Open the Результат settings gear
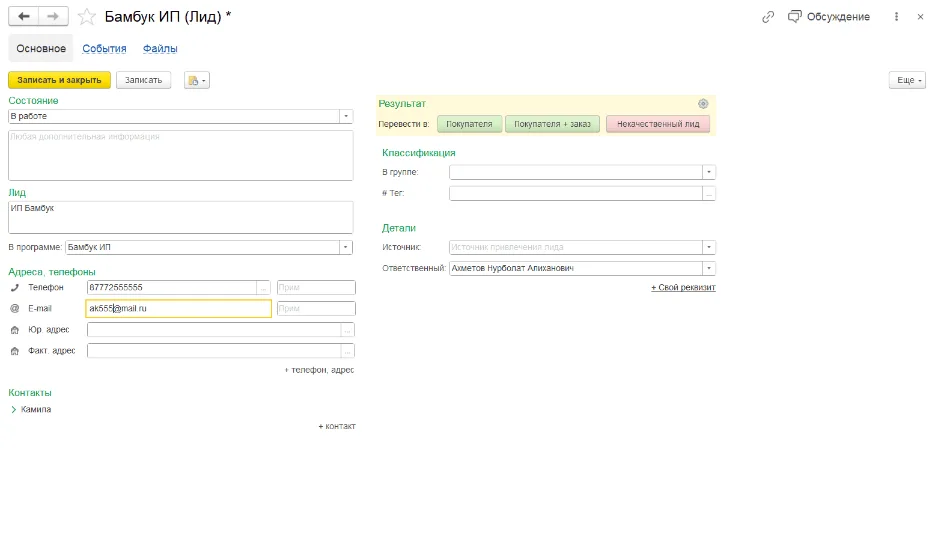 [x=703, y=104]
